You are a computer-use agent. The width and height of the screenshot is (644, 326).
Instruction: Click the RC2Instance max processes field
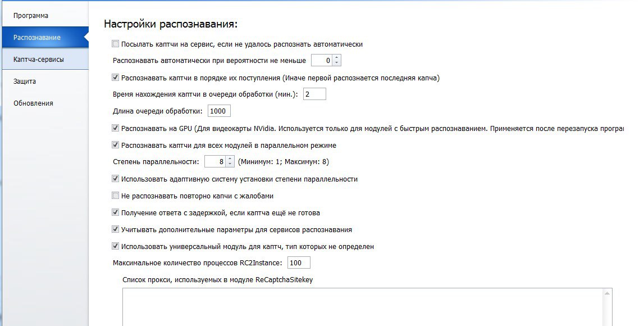299,262
